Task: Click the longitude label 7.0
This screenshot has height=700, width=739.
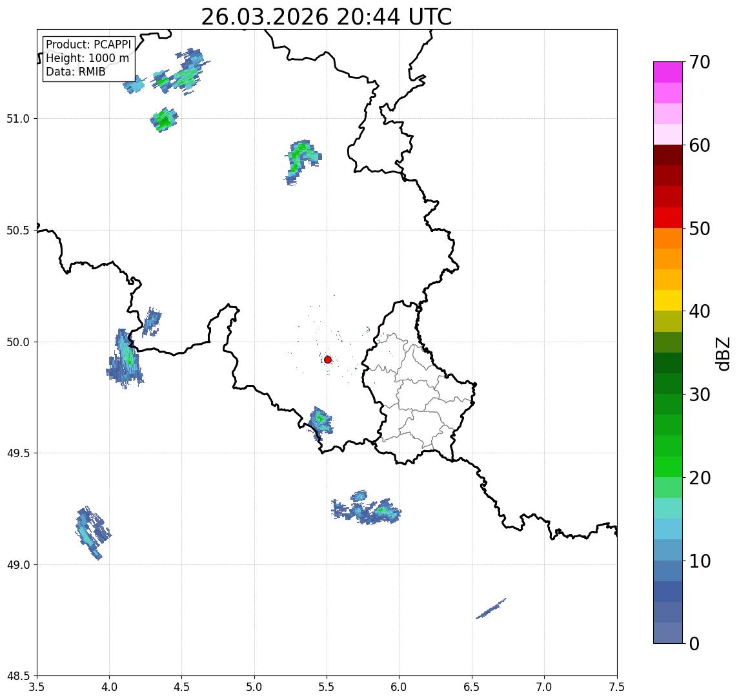Action: [x=544, y=687]
